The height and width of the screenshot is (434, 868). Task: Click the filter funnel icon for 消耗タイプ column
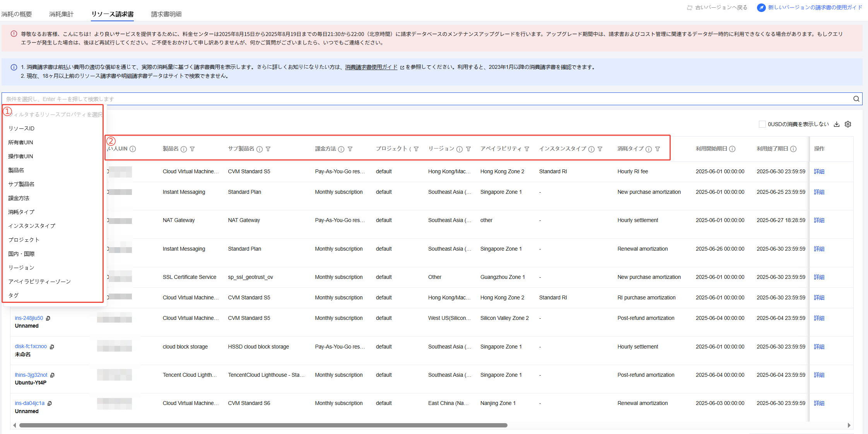pyautogui.click(x=658, y=149)
